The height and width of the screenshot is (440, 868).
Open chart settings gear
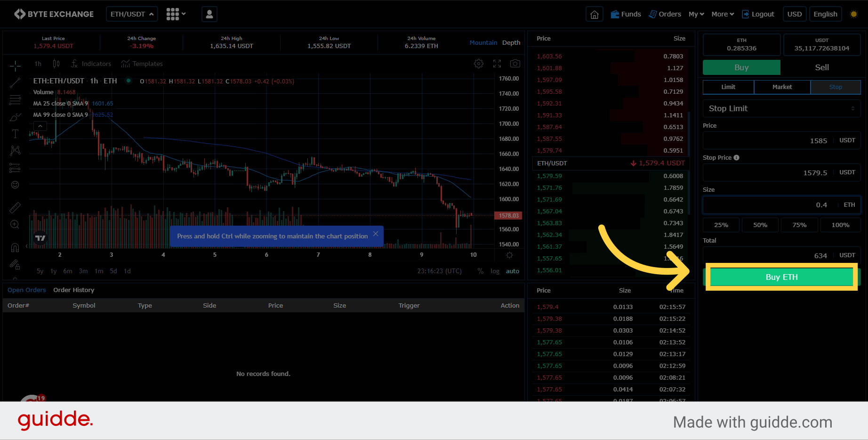pyautogui.click(x=479, y=64)
